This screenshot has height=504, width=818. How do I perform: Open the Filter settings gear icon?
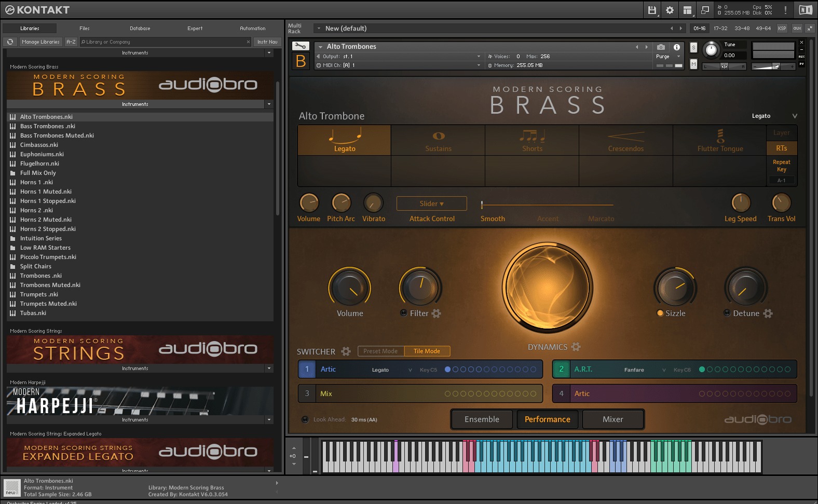tap(436, 314)
